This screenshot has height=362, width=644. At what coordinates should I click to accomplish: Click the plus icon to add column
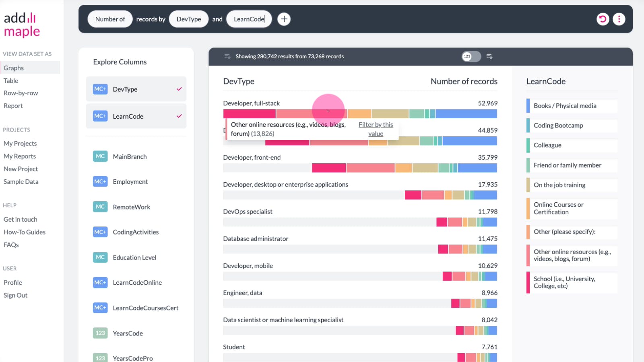[x=284, y=19]
